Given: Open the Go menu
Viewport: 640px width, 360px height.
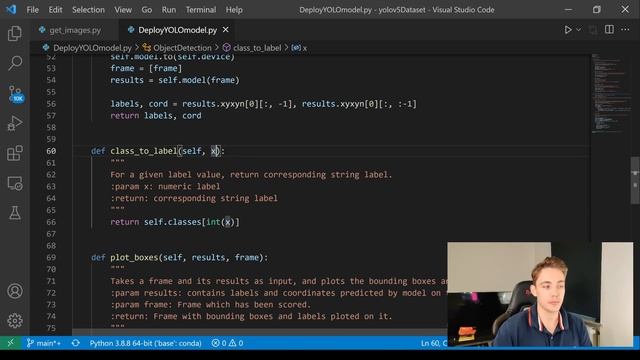Looking at the screenshot, I should [147, 10].
